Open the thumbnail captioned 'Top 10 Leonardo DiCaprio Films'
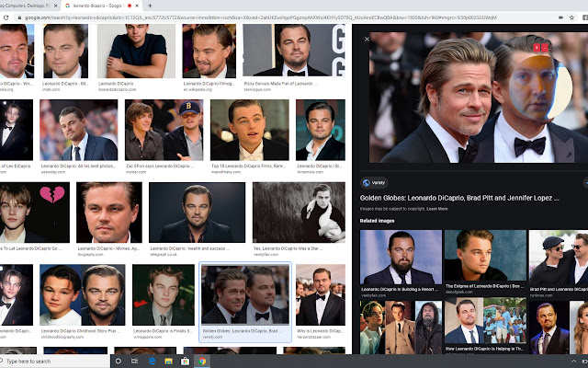Screen dimensions: 588x368 [x=249, y=130]
